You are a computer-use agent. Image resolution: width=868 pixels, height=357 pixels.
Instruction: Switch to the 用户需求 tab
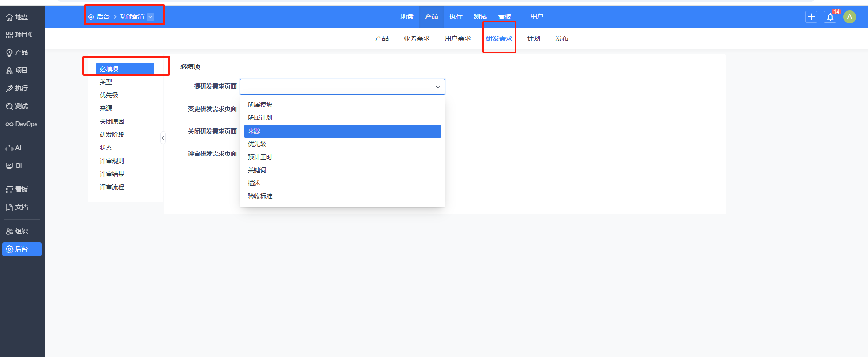point(458,39)
